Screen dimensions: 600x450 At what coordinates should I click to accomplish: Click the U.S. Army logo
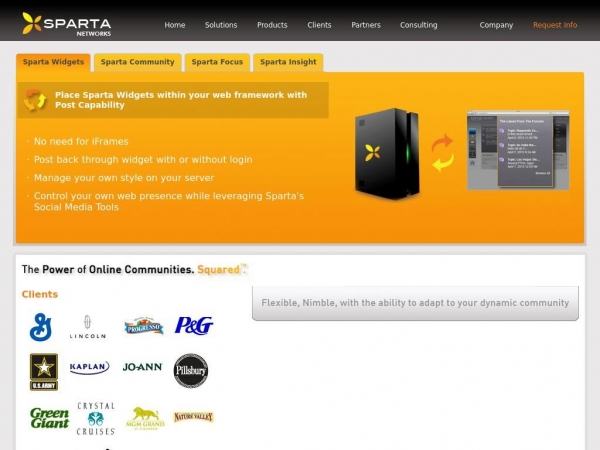coord(44,372)
